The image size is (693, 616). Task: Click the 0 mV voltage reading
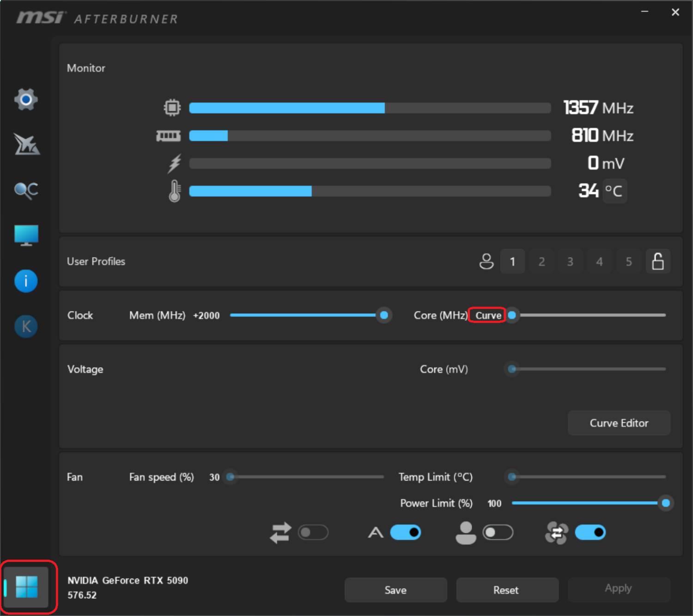point(606,163)
